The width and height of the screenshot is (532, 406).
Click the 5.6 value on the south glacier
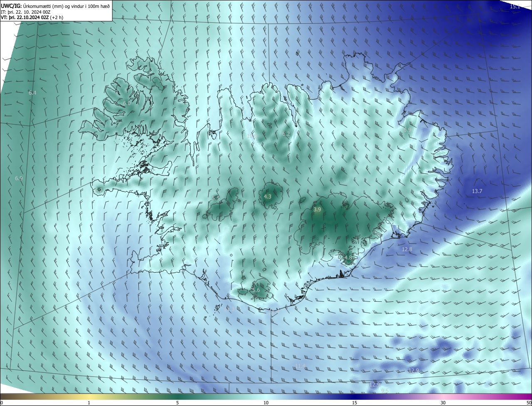point(256,290)
